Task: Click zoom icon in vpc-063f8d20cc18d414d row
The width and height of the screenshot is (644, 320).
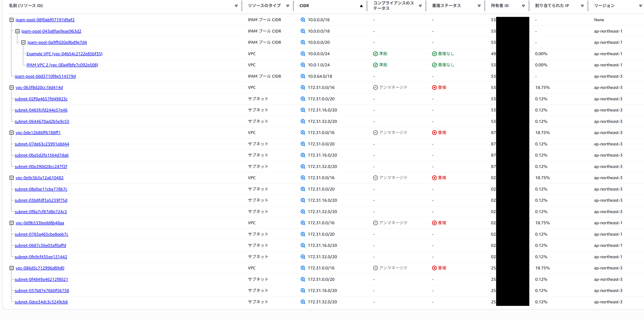Action: 303,88
